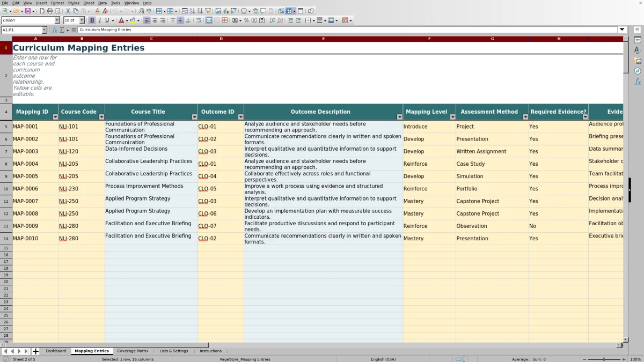Click the Insert Image icon
This screenshot has height=362, width=644.
218,11
